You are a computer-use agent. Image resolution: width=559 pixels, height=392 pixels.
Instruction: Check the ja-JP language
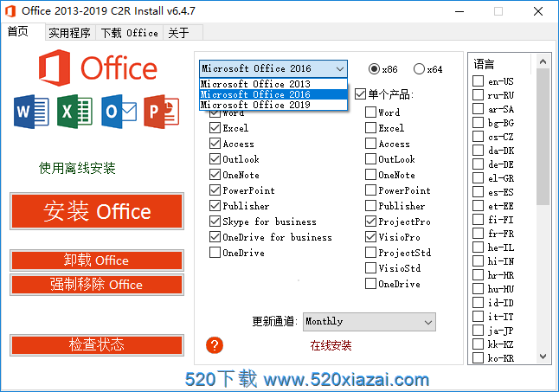pyautogui.click(x=478, y=330)
